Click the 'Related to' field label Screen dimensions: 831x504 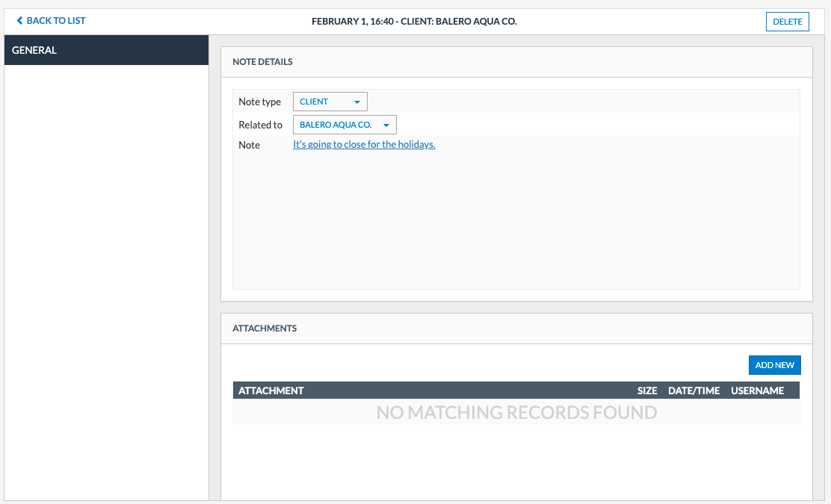[x=260, y=125]
